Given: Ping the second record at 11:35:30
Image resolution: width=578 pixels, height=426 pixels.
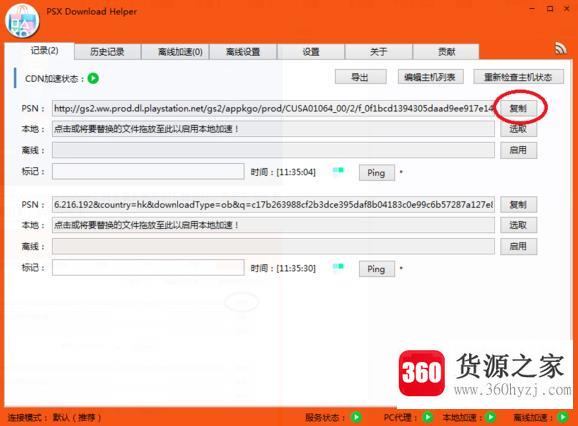Looking at the screenshot, I should tap(376, 269).
